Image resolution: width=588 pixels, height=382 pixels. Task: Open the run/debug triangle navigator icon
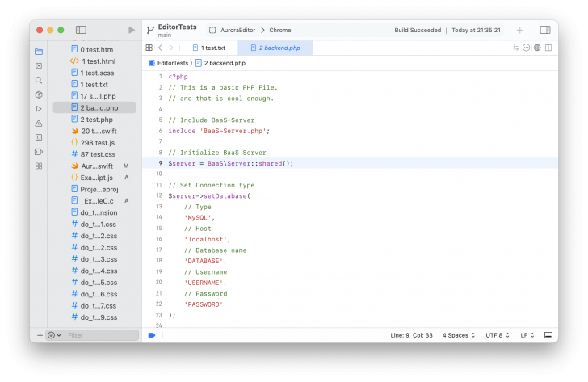pos(39,109)
